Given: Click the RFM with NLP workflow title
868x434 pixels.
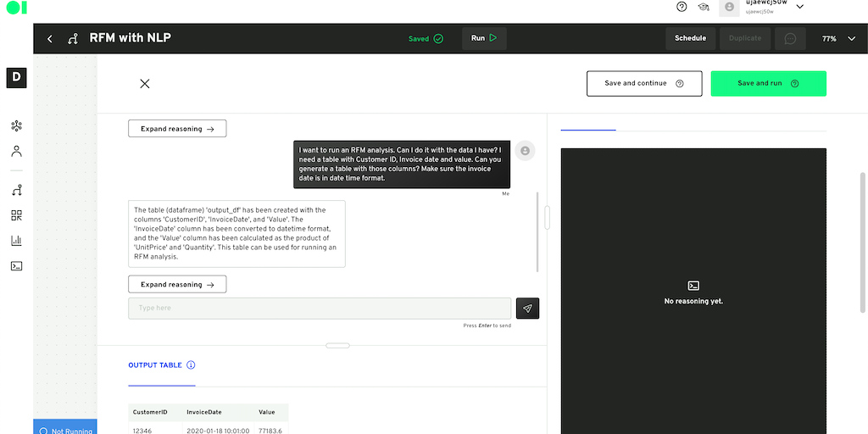Looking at the screenshot, I should (x=130, y=38).
